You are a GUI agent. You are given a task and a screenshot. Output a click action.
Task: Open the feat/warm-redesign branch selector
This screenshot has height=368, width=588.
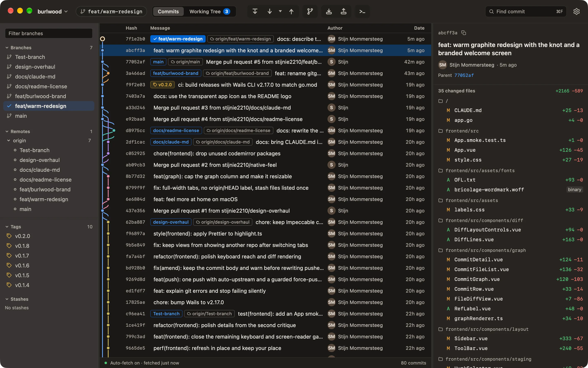tap(111, 11)
